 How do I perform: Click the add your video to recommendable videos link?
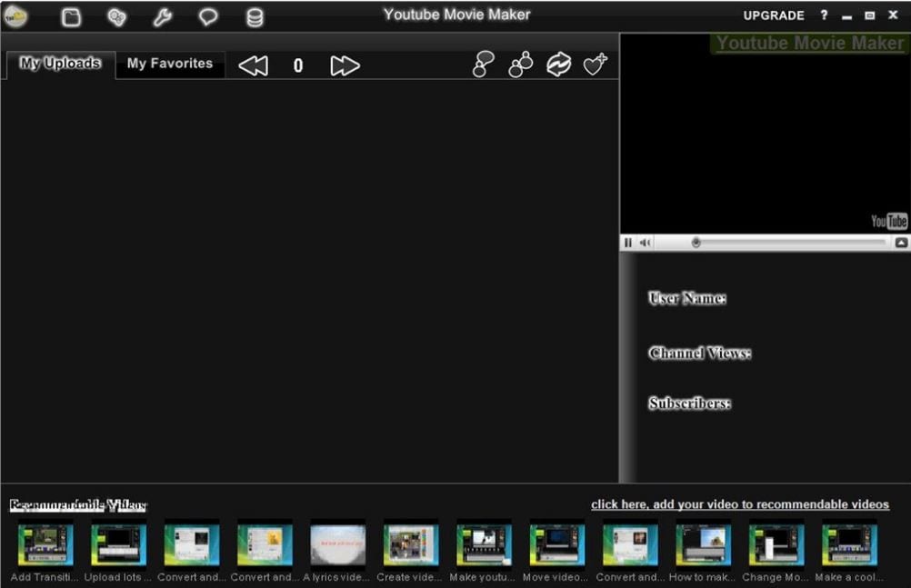(x=739, y=504)
